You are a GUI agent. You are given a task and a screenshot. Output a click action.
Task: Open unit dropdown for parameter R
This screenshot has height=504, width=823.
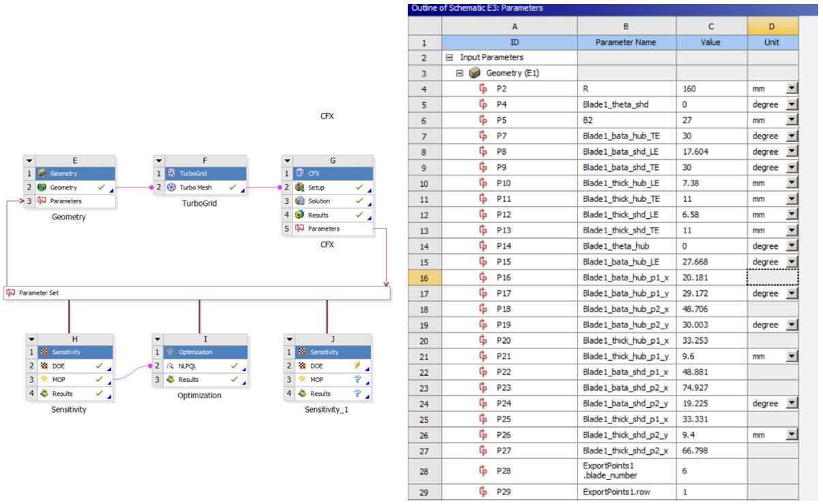[x=791, y=89]
